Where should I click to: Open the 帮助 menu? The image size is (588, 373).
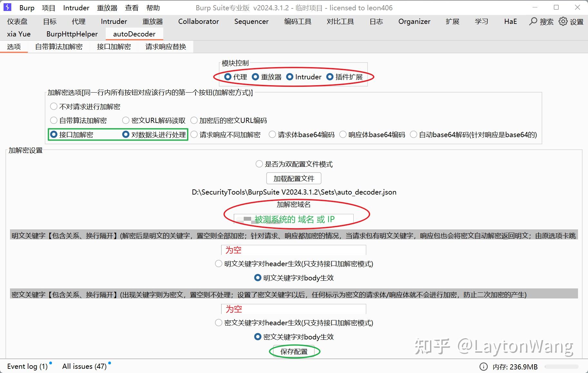point(153,8)
